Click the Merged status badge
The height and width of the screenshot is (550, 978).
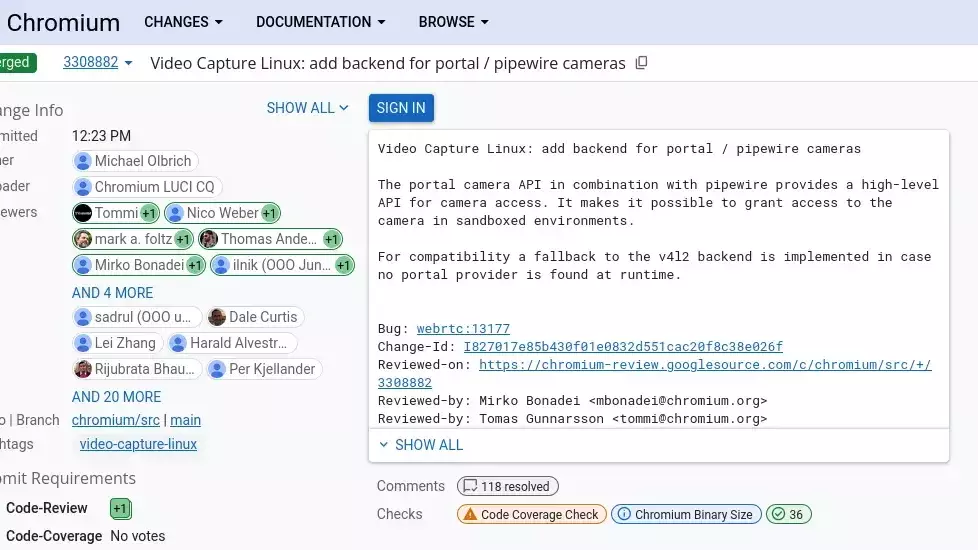16,62
